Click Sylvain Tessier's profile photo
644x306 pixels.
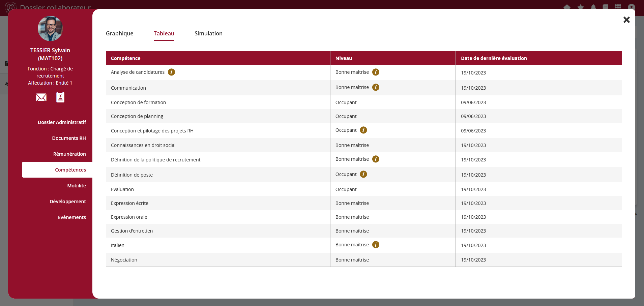point(50,29)
